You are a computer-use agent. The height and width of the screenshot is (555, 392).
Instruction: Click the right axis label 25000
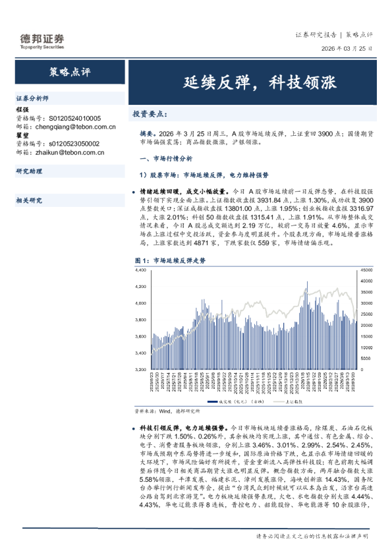[x=366, y=314]
